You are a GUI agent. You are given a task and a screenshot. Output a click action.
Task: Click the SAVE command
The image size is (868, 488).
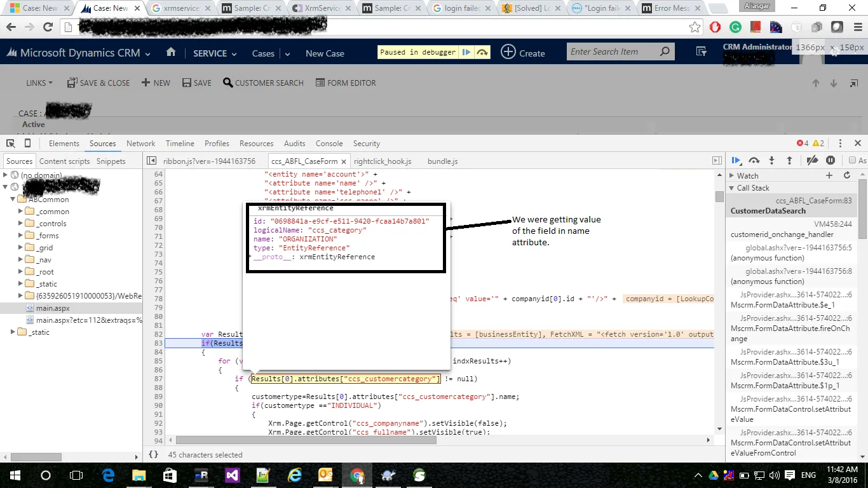(197, 83)
